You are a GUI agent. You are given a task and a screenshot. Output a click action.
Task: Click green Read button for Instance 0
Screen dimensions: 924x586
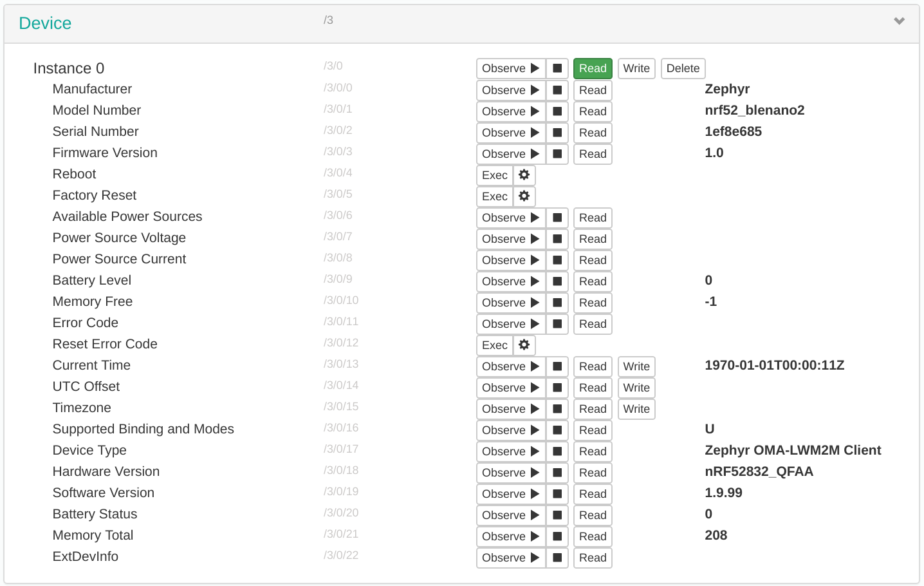[593, 68]
